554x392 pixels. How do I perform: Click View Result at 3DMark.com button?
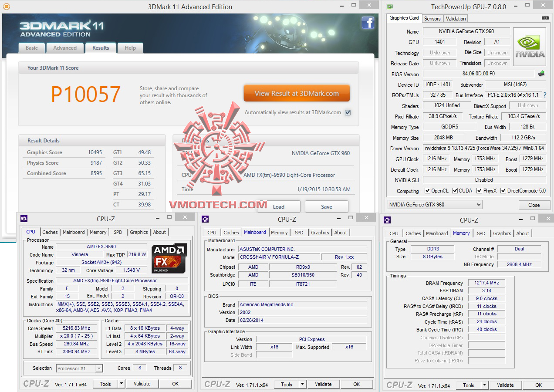[x=297, y=93]
